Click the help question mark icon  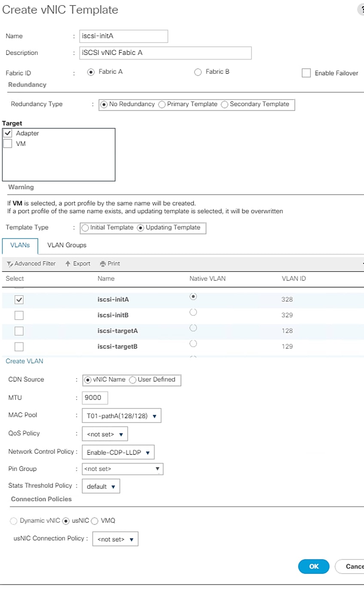point(361,10)
